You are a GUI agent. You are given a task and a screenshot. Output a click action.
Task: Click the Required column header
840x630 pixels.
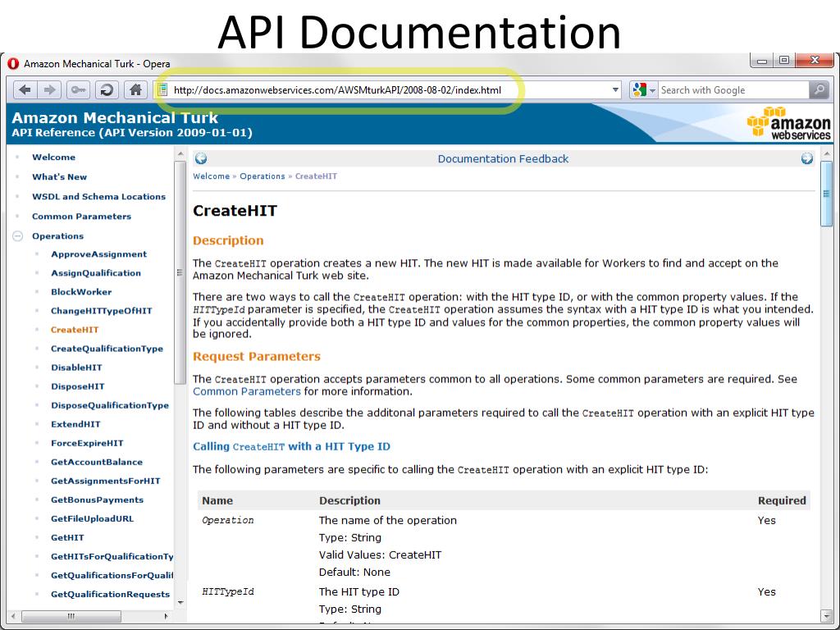pyautogui.click(x=782, y=501)
